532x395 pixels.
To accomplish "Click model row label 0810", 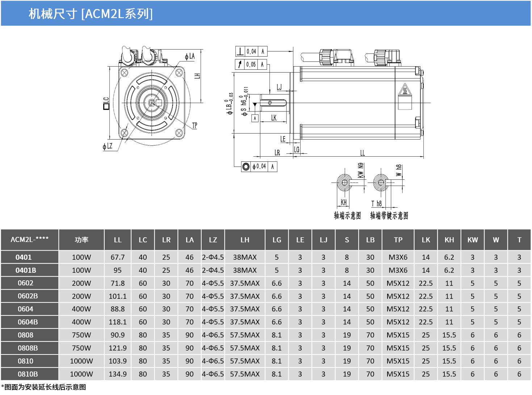I will 25,361.
